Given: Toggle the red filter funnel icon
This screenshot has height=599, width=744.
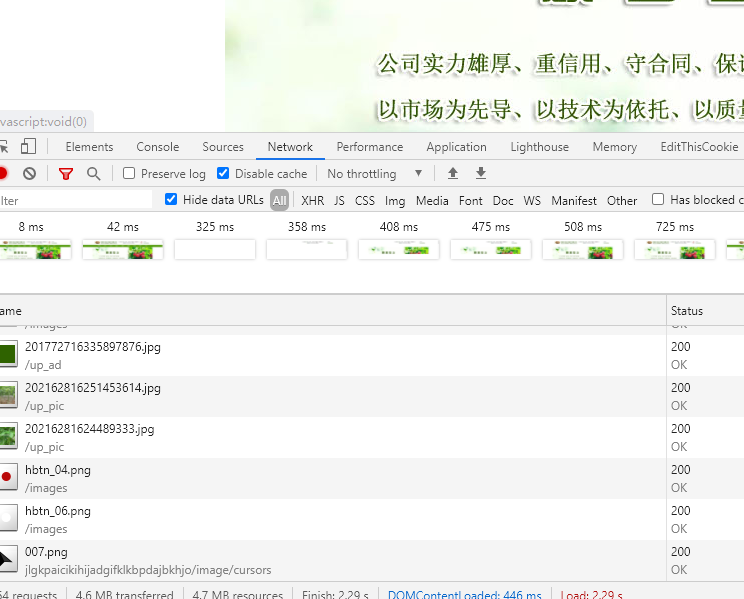Looking at the screenshot, I should [x=66, y=174].
